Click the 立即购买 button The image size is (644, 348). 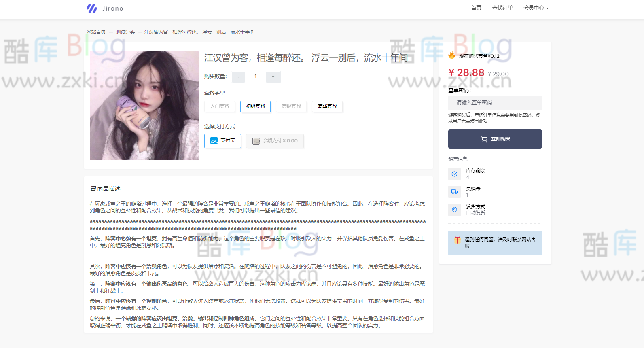495,139
